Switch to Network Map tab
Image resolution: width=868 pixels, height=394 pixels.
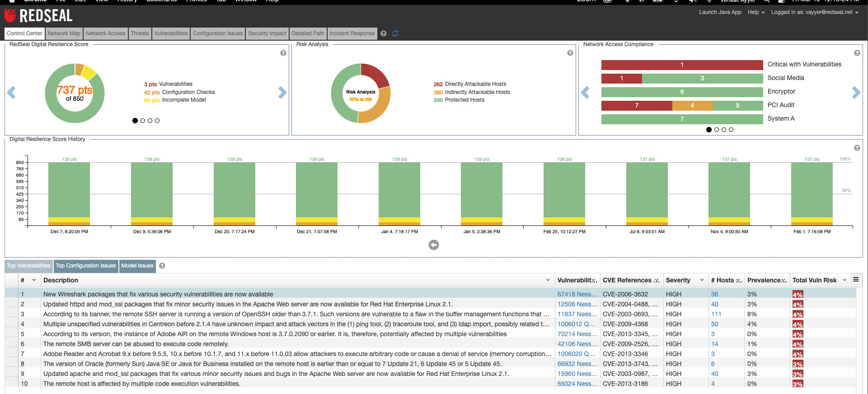(x=64, y=33)
